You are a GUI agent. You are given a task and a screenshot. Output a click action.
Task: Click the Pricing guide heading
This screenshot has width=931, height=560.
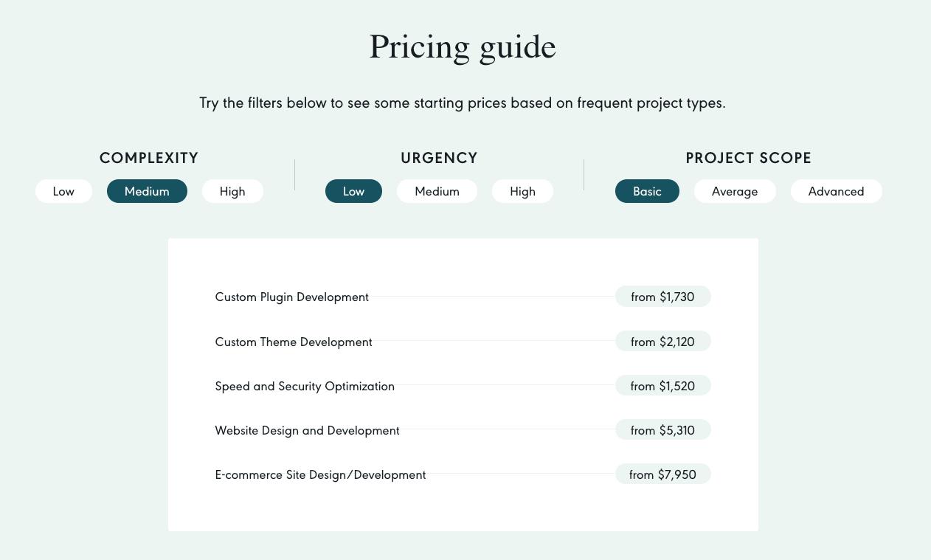pyautogui.click(x=463, y=47)
